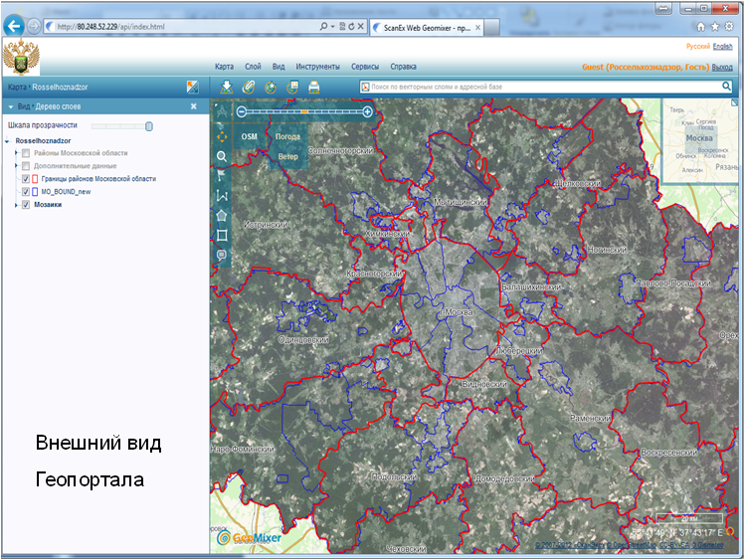Enable the Дополнительные данные layer checkbox
Viewport: 745px width, 560px height.
[26, 166]
